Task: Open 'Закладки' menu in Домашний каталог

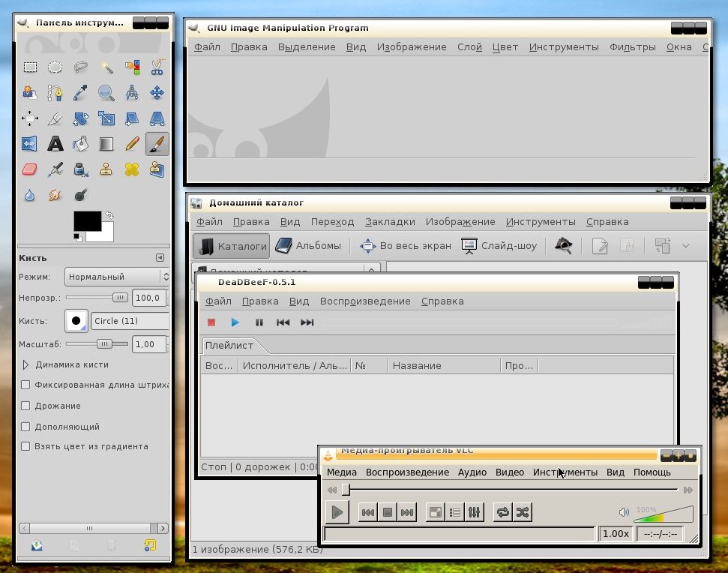Action: click(x=390, y=222)
